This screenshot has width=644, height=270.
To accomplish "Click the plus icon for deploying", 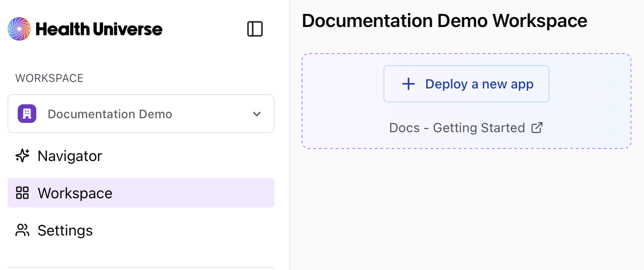I will point(408,84).
